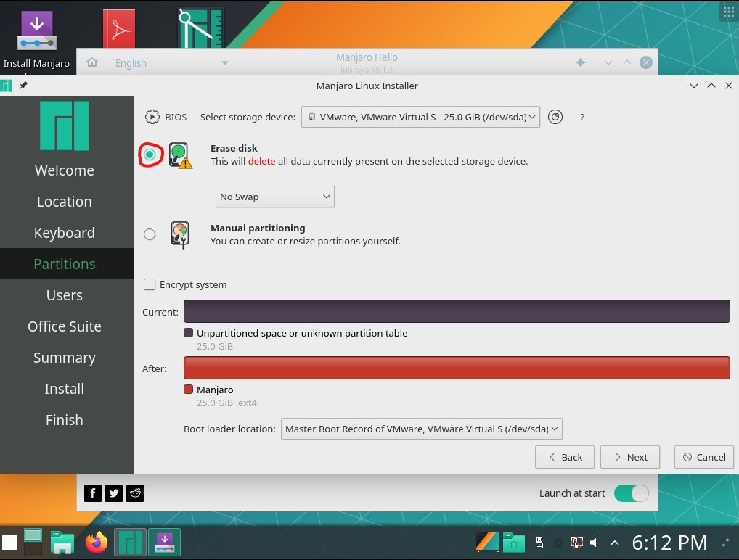Click the 6:12 PM clock
Viewport: 739px width, 560px height.
click(669, 543)
